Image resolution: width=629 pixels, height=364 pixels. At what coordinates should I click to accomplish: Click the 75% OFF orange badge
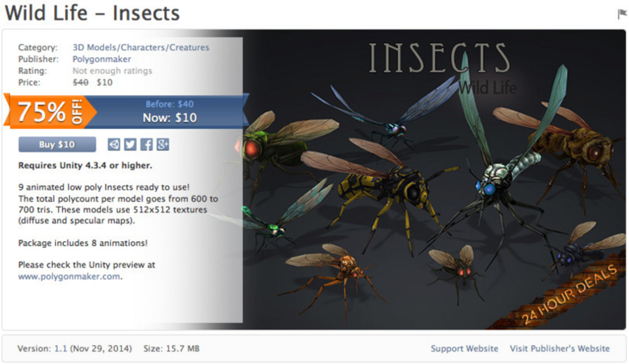coord(50,112)
